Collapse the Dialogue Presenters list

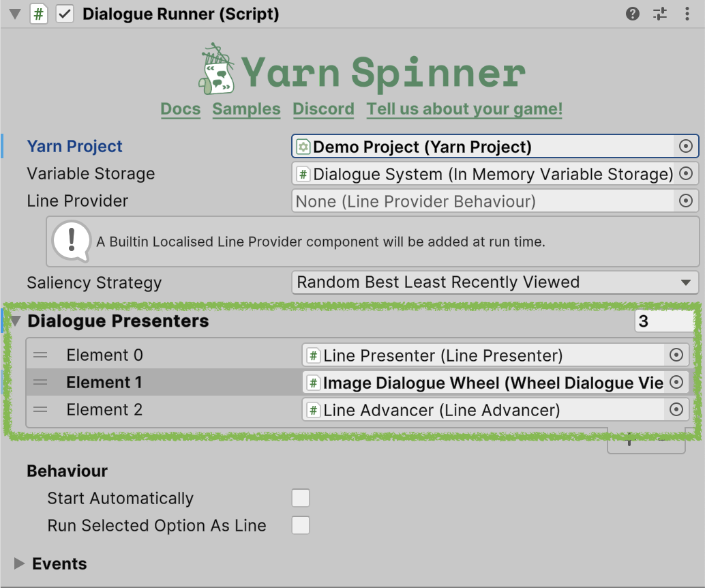pos(16,321)
